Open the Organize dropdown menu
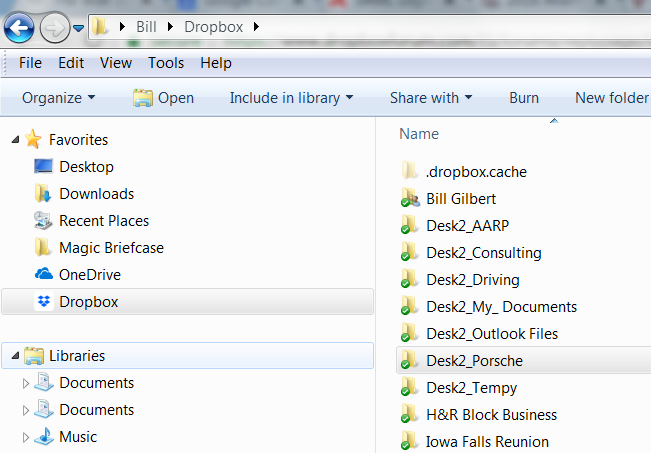The height and width of the screenshot is (453, 651). tap(59, 98)
